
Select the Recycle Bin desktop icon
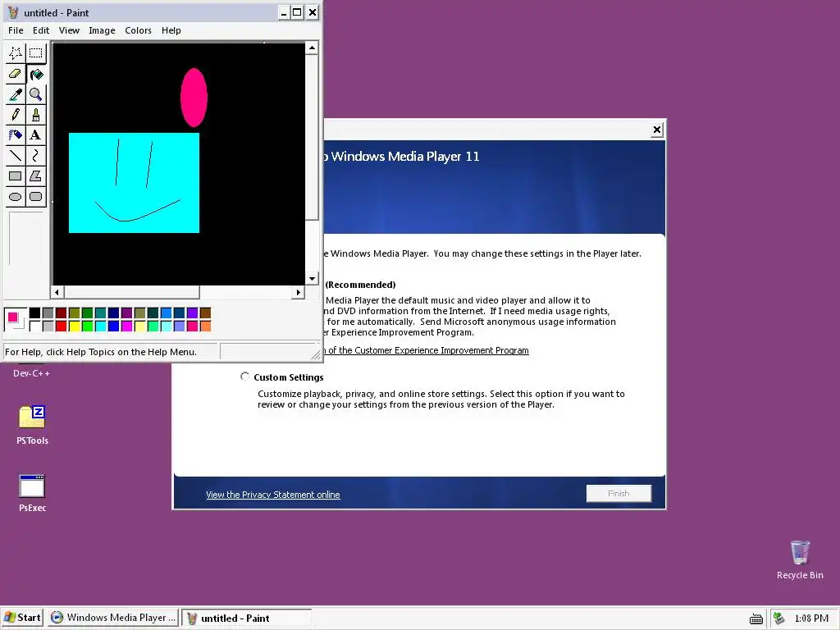800,552
